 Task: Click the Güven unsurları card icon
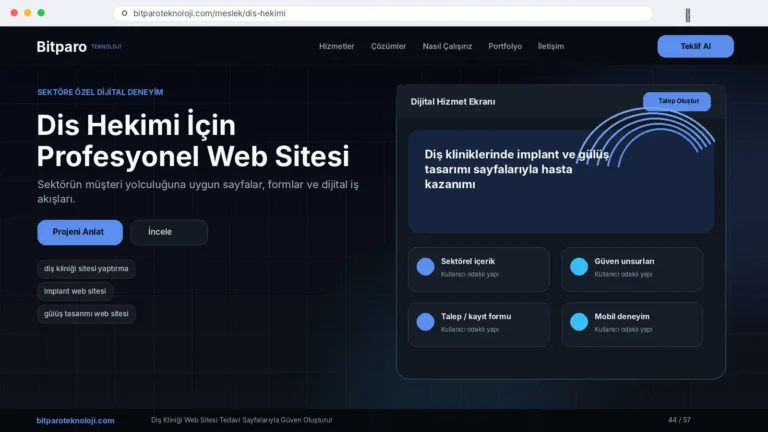(578, 266)
